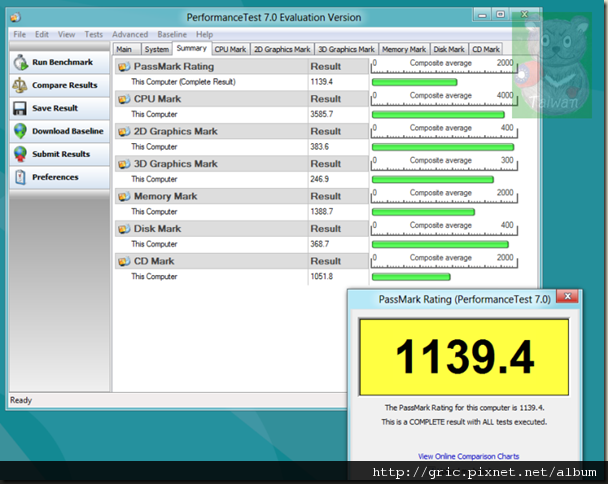Click the PassMark Rating green result bar
This screenshot has width=608, height=484.
415,82
